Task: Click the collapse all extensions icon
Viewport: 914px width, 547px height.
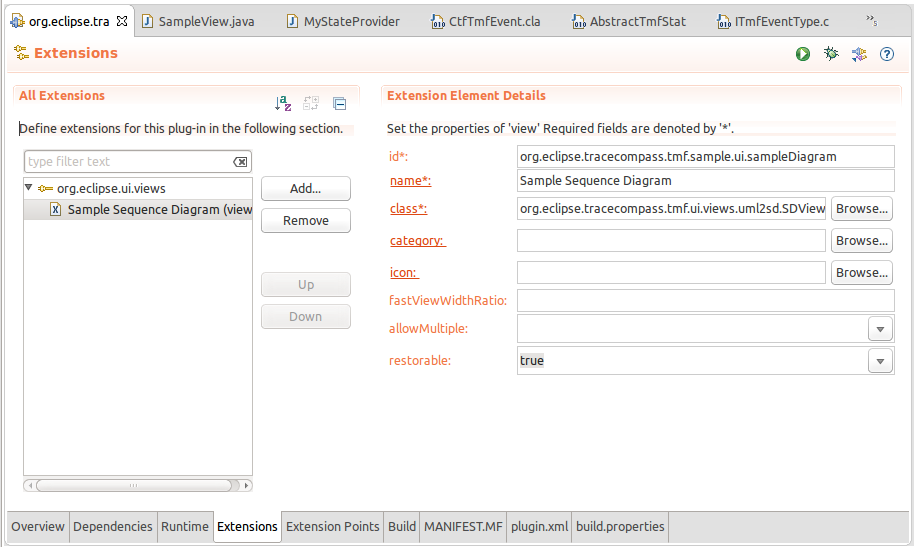Action: (x=339, y=103)
